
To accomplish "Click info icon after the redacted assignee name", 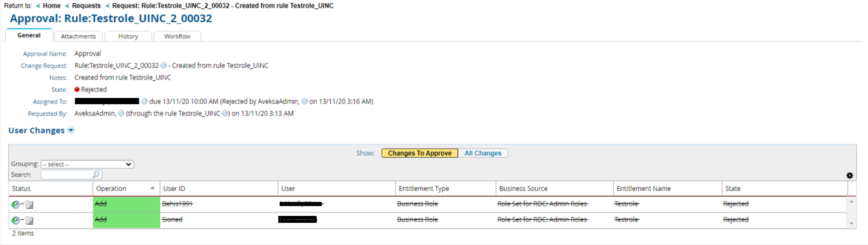I will point(144,101).
